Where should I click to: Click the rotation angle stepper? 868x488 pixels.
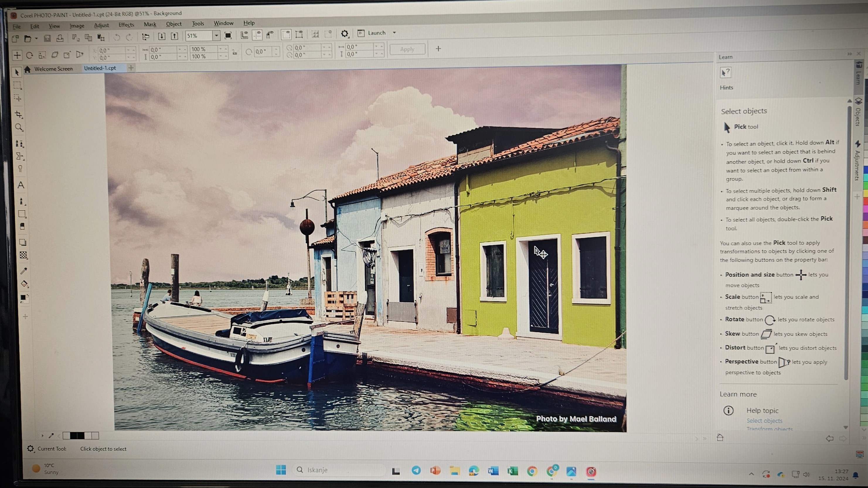tap(276, 52)
